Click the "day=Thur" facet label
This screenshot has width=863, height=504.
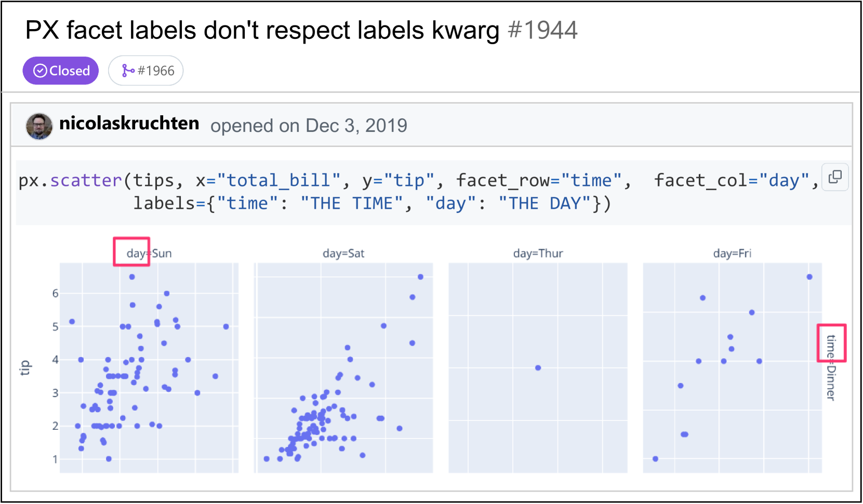point(538,253)
